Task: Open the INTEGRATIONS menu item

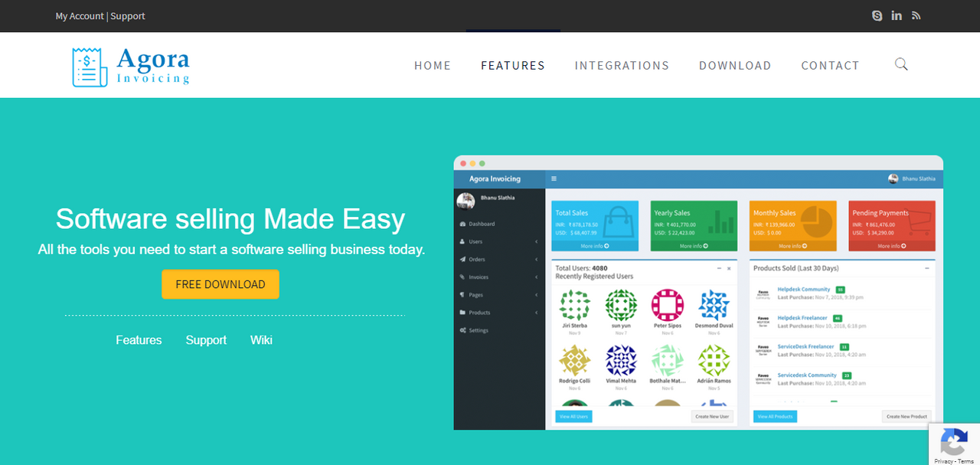Action: [622, 66]
